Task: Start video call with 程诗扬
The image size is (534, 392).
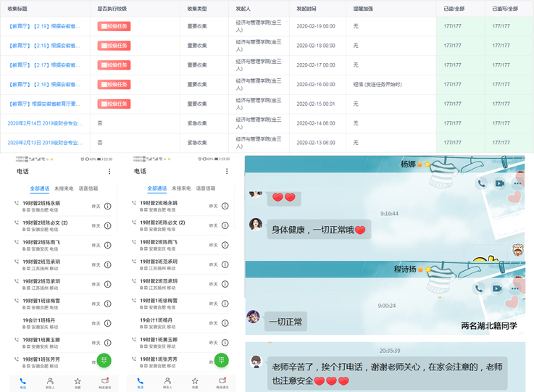Action: (497, 288)
